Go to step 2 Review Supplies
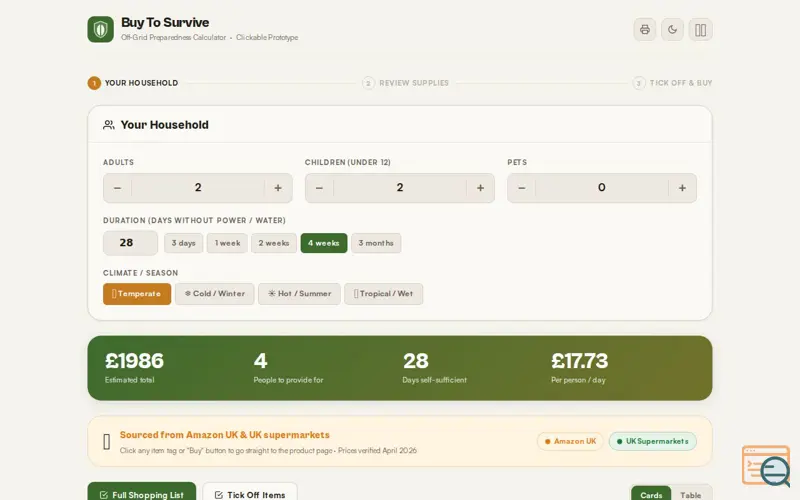Screen dimensions: 800x500 pos(406,83)
